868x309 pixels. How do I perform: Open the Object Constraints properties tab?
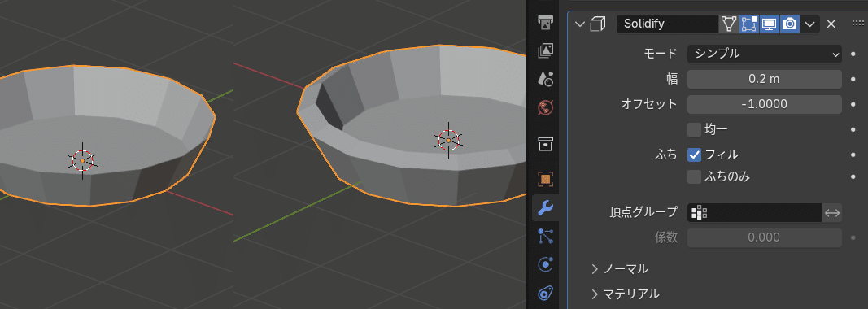point(545,293)
